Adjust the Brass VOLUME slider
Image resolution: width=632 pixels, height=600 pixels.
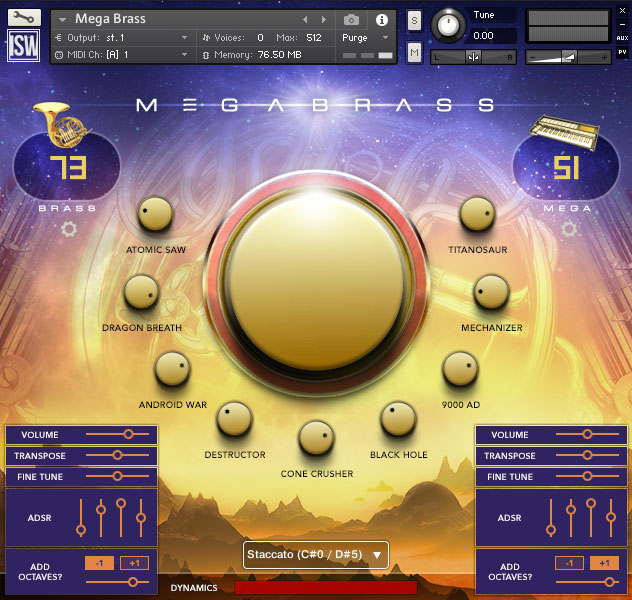117,434
